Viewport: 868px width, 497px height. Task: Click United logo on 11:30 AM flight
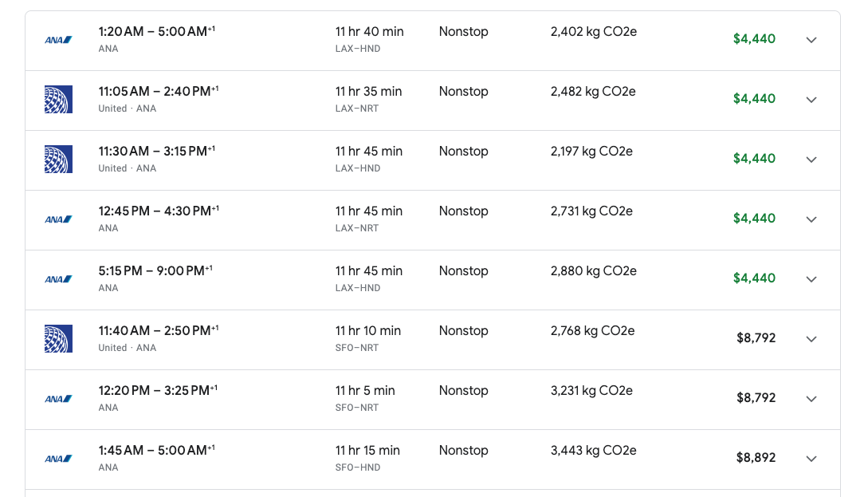click(x=58, y=160)
